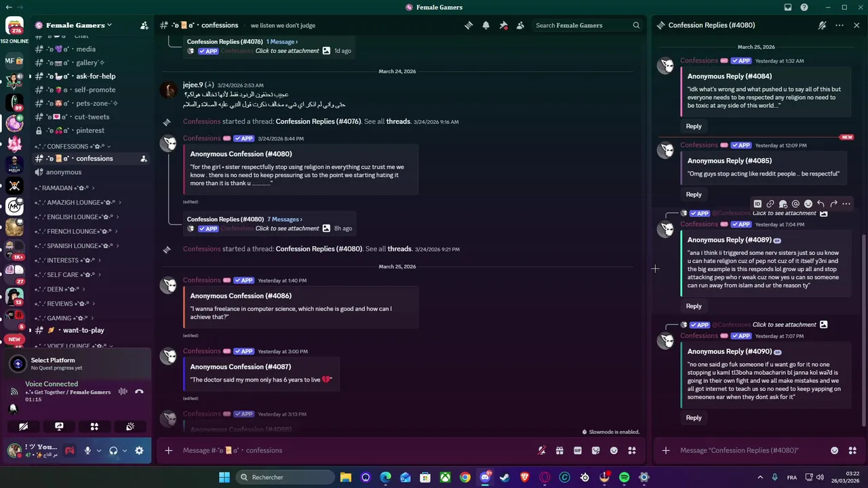This screenshot has width=868, height=488.
Task: Open the thread panel more options menu
Action: [840, 25]
